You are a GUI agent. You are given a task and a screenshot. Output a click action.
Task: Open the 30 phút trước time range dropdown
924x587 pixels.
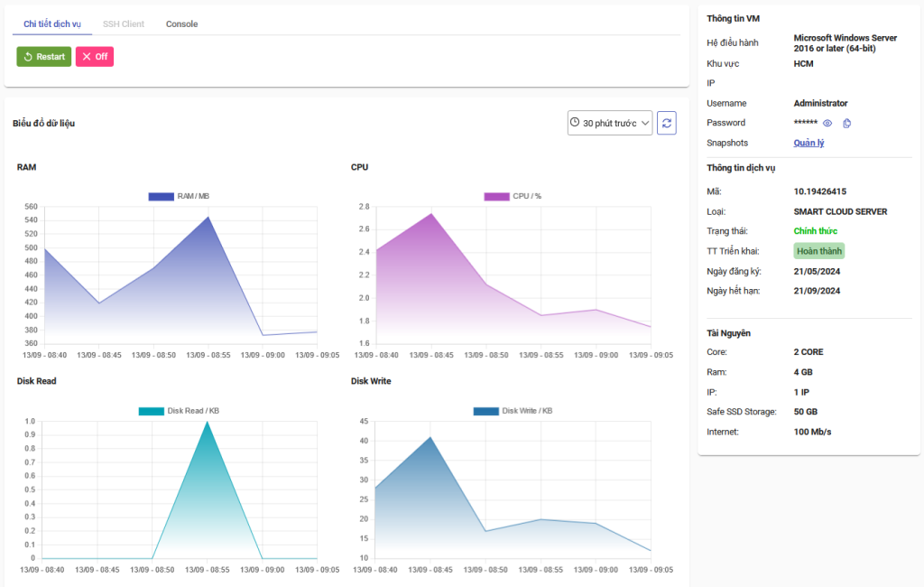[610, 123]
